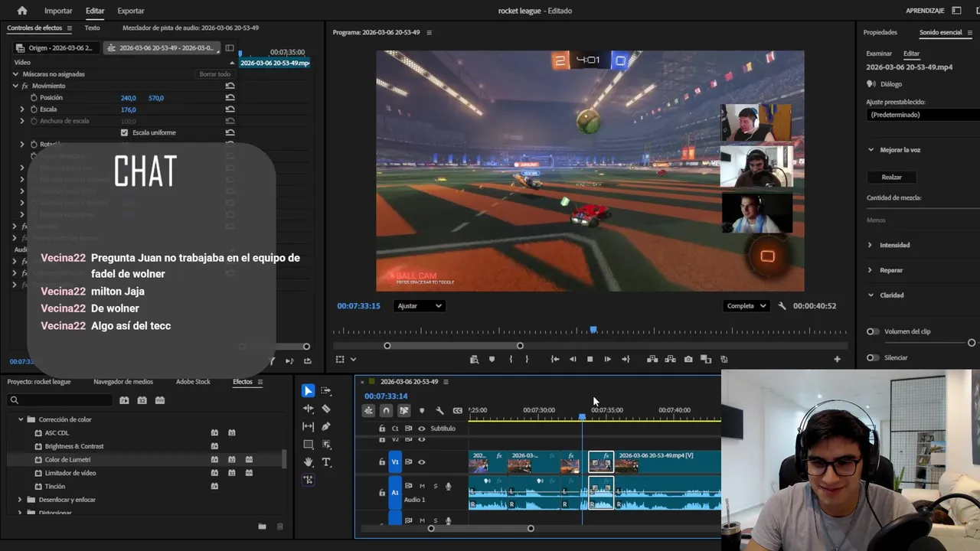This screenshot has height=551, width=980.
Task: Collapse the Mejorar la voz section
Action: click(871, 150)
